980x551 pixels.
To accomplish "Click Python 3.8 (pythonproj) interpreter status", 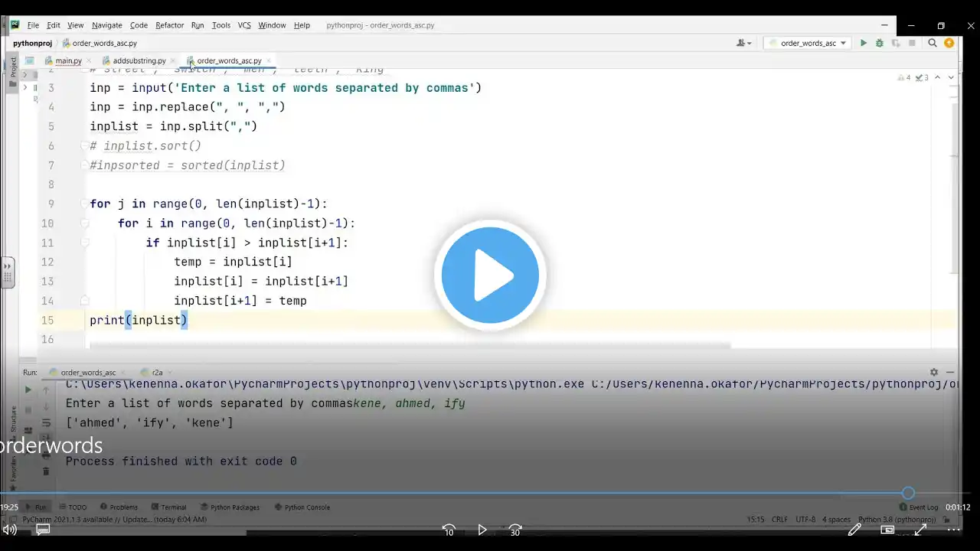I will coord(897,520).
